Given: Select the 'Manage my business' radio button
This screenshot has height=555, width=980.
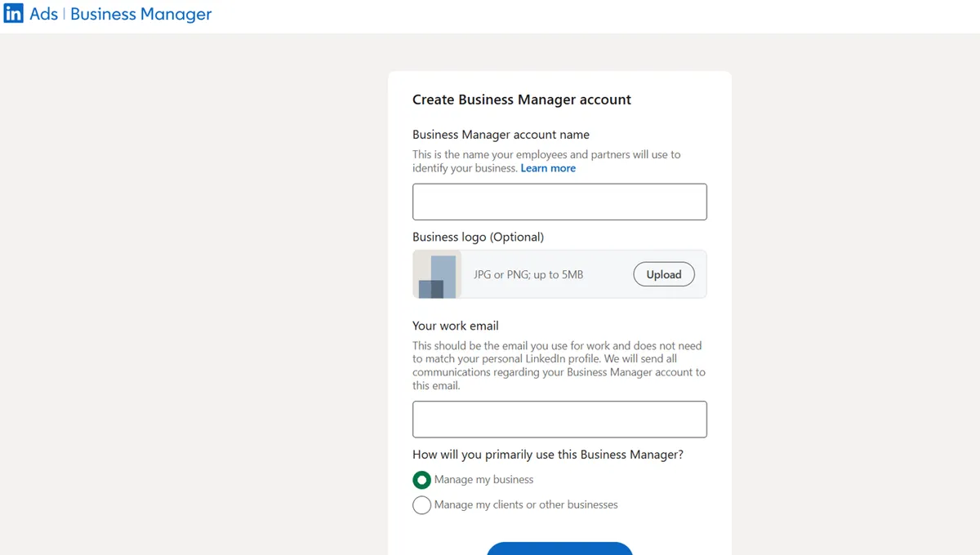Looking at the screenshot, I should [421, 480].
